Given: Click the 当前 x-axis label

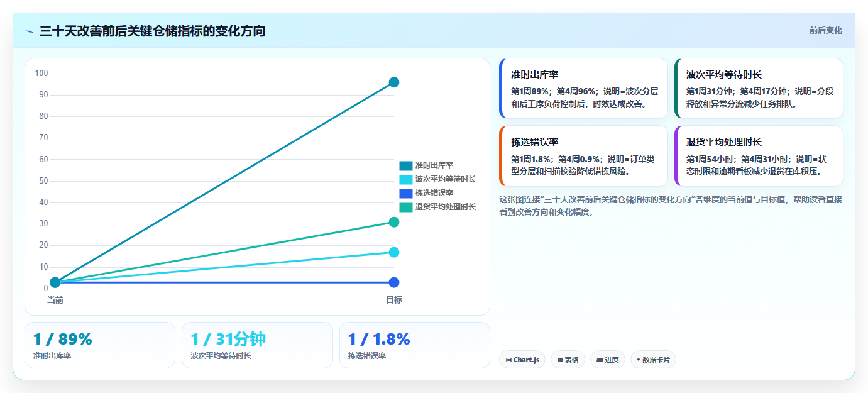Looking at the screenshot, I should pyautogui.click(x=55, y=300).
